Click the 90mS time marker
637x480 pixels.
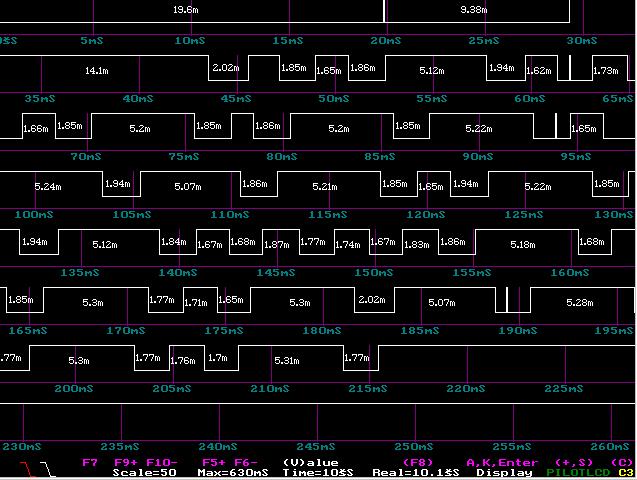click(x=478, y=157)
